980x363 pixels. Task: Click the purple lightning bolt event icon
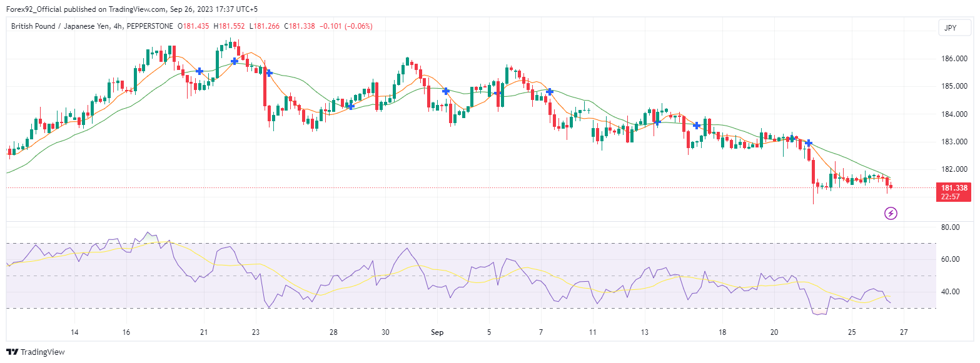(x=891, y=214)
